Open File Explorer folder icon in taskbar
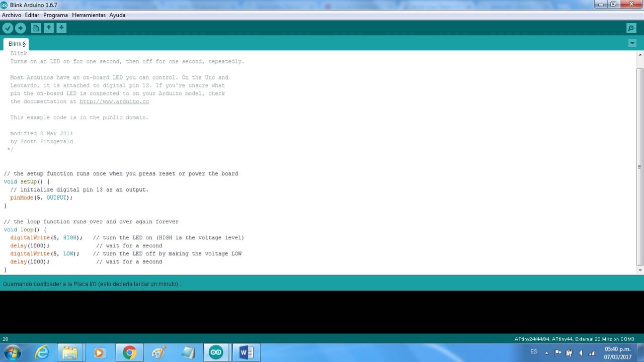This screenshot has height=362, width=644. [70, 353]
